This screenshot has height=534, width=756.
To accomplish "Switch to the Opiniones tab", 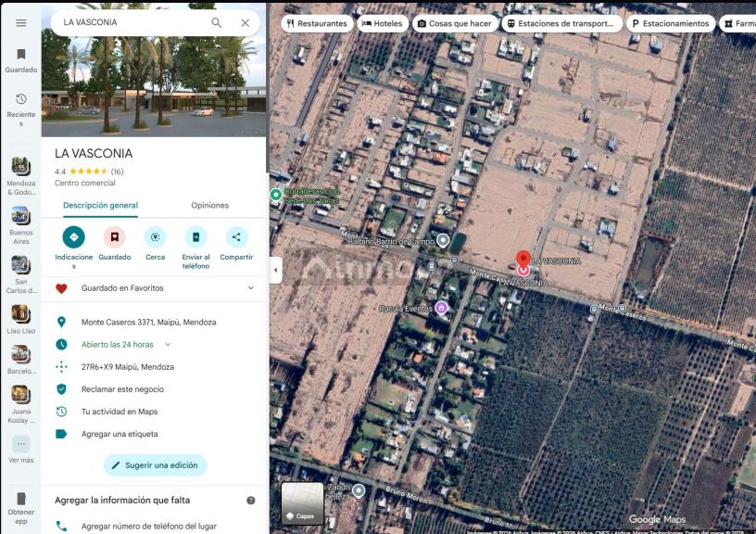I will click(209, 205).
